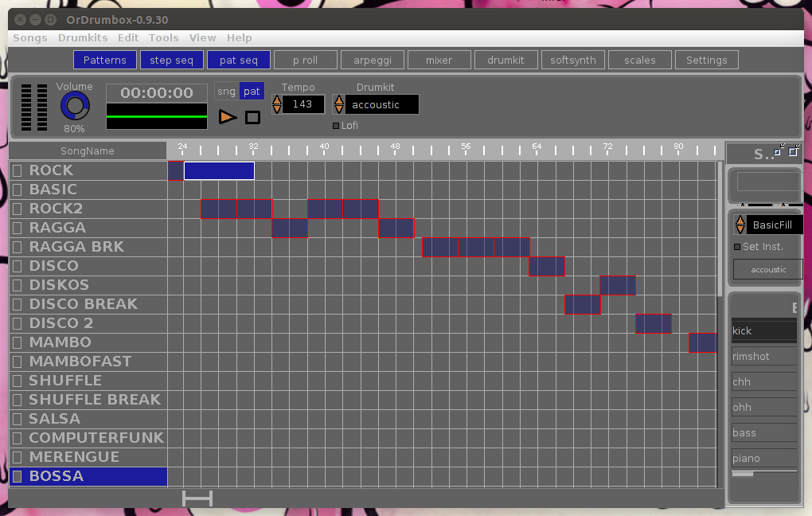812x516 pixels.
Task: Click the large window icon on the side panel
Action: point(794,150)
